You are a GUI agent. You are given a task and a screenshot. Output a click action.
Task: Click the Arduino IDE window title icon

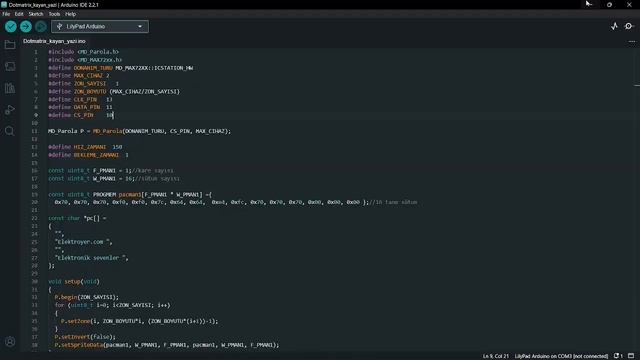(4, 4)
